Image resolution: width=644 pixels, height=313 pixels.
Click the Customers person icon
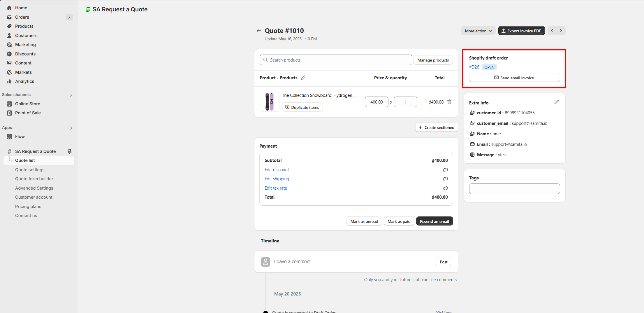point(9,36)
